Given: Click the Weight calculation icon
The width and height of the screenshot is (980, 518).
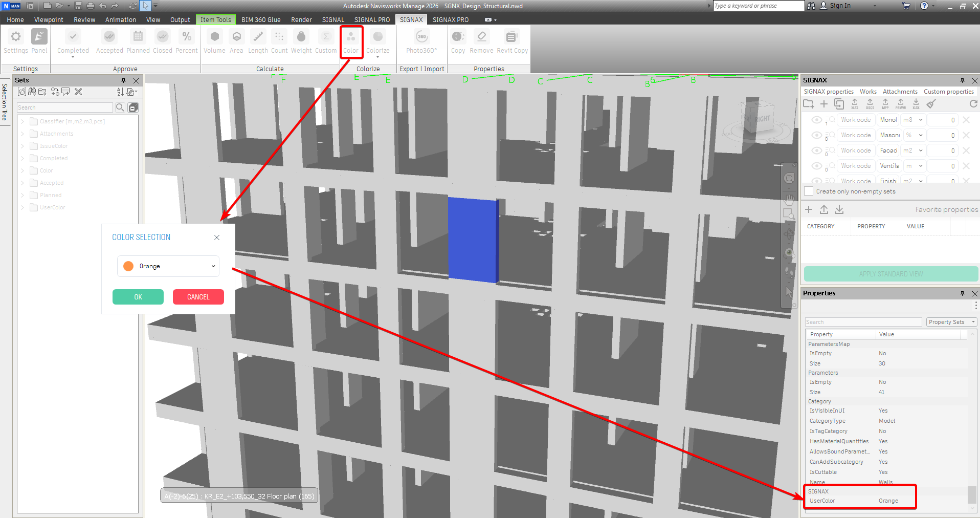Looking at the screenshot, I should pyautogui.click(x=301, y=37).
